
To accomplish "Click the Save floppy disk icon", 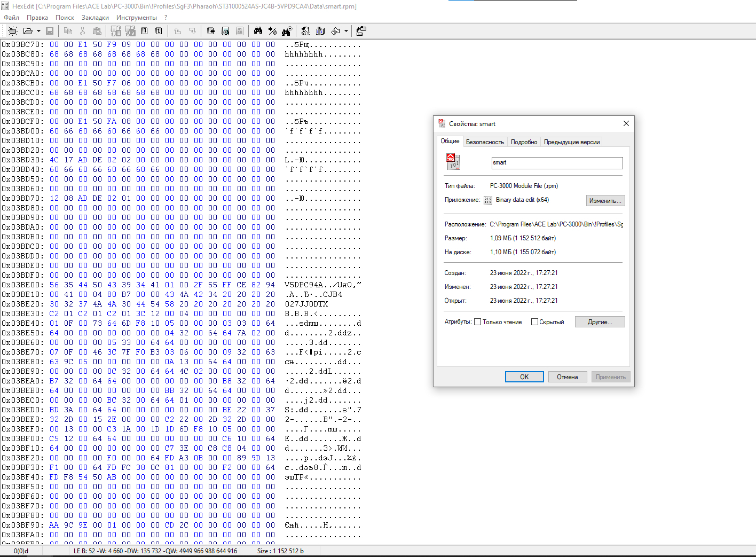I will pos(50,31).
